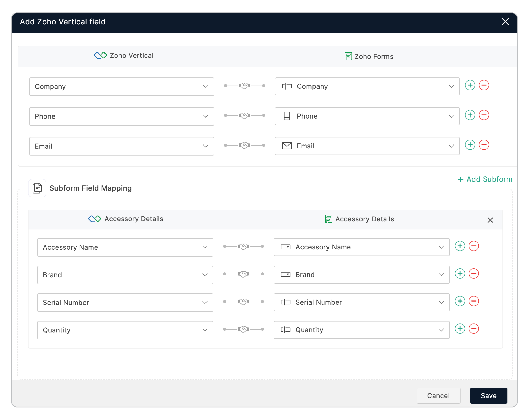The width and height of the screenshot is (529, 420).
Task: Click the plus icon beside Company row
Action: [470, 85]
